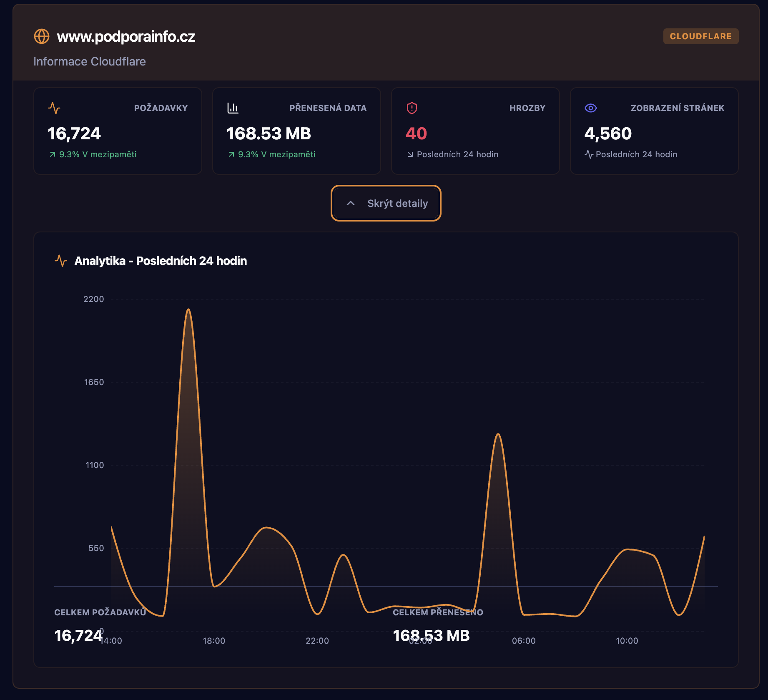
Task: Click the pulse icon in Požadavky card
Action: 54,108
